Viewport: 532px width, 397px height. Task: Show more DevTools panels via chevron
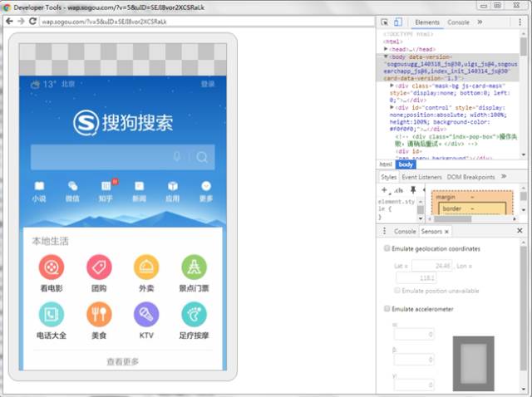[480, 22]
